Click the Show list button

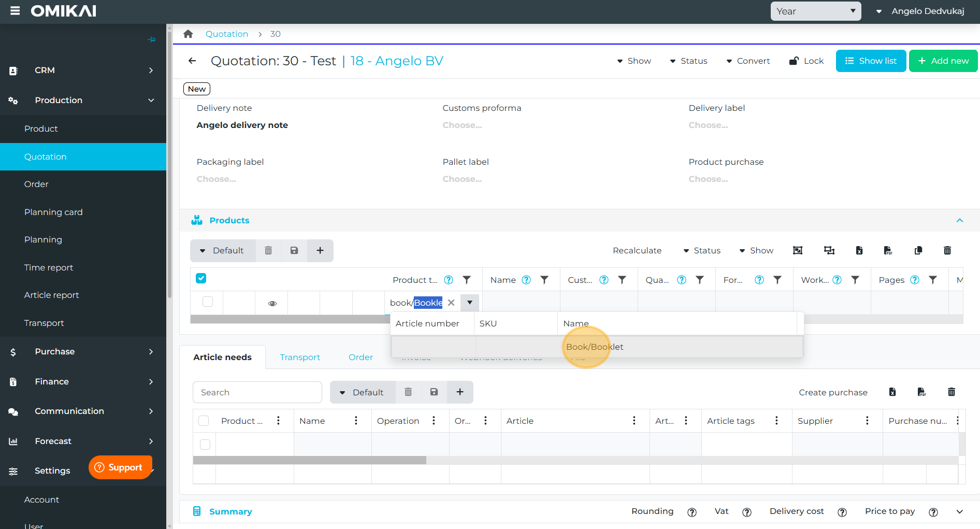coord(871,61)
